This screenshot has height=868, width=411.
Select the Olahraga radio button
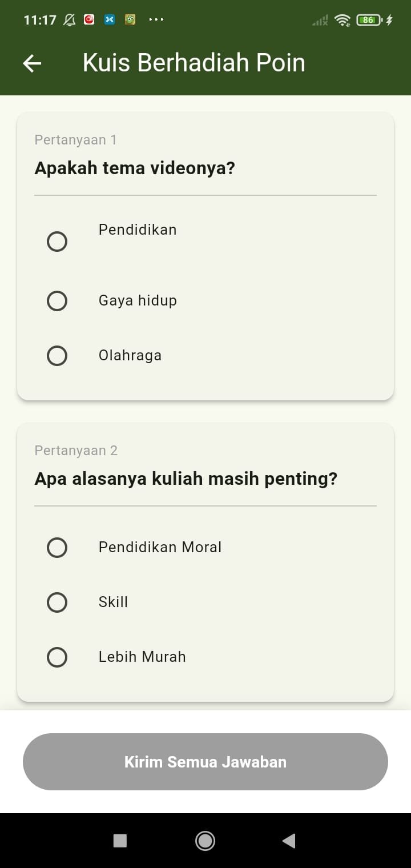pyautogui.click(x=57, y=356)
